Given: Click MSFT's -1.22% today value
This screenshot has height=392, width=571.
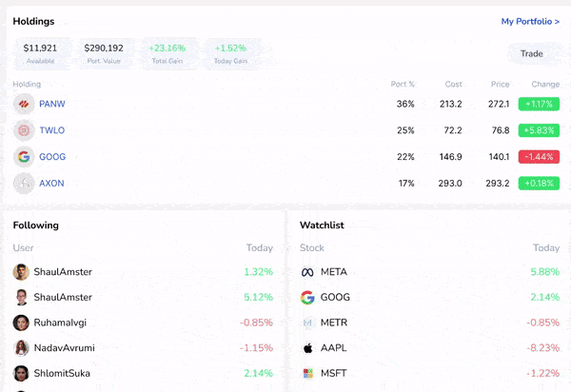Looking at the screenshot, I should coord(543,373).
